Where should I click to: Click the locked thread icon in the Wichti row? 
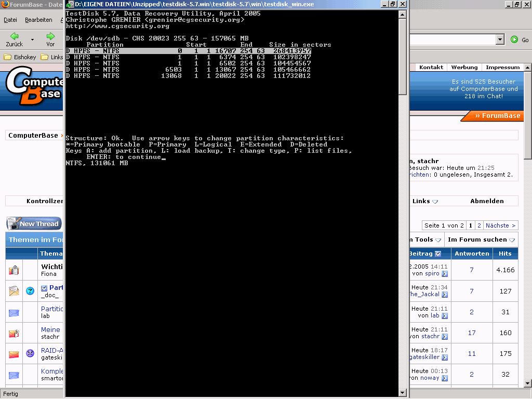[14, 270]
